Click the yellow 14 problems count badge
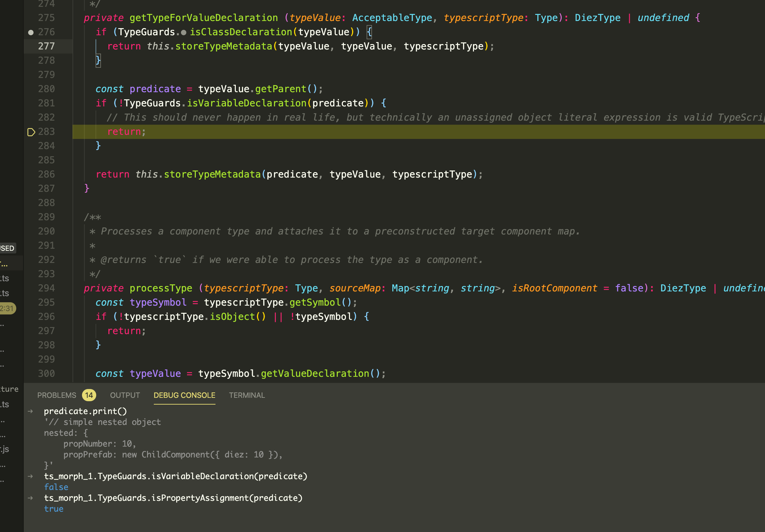This screenshot has height=532, width=765. 89,395
